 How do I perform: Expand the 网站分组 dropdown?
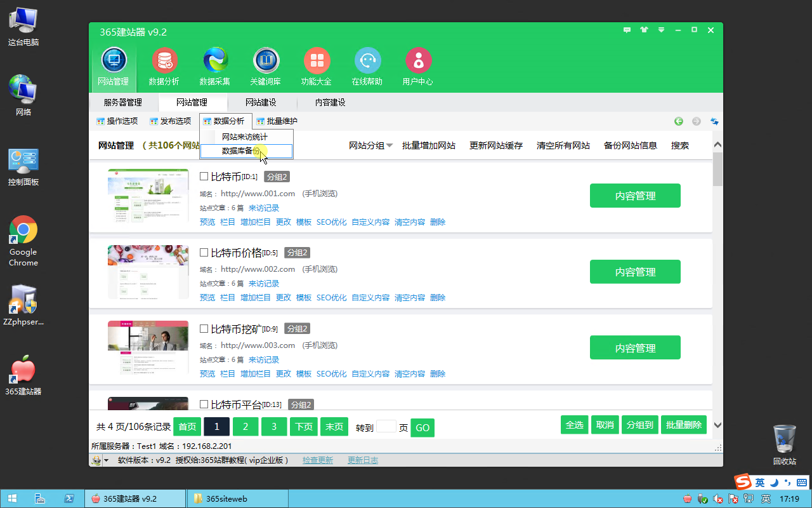click(371, 145)
